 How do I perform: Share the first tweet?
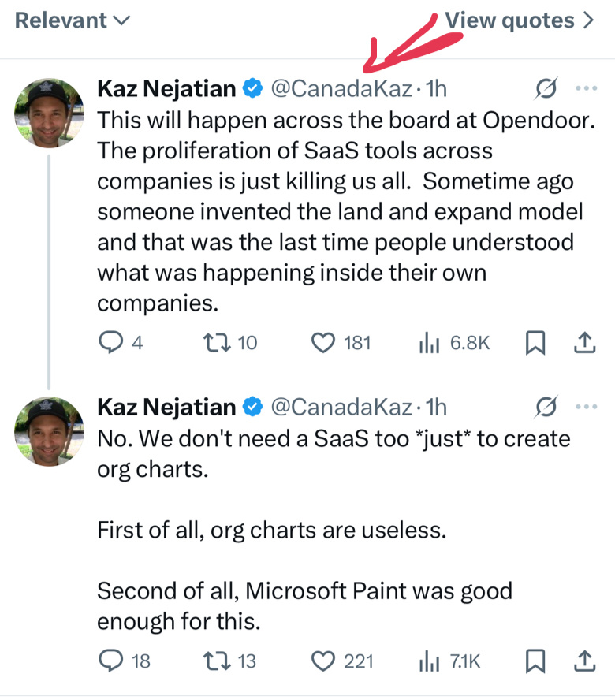[583, 343]
